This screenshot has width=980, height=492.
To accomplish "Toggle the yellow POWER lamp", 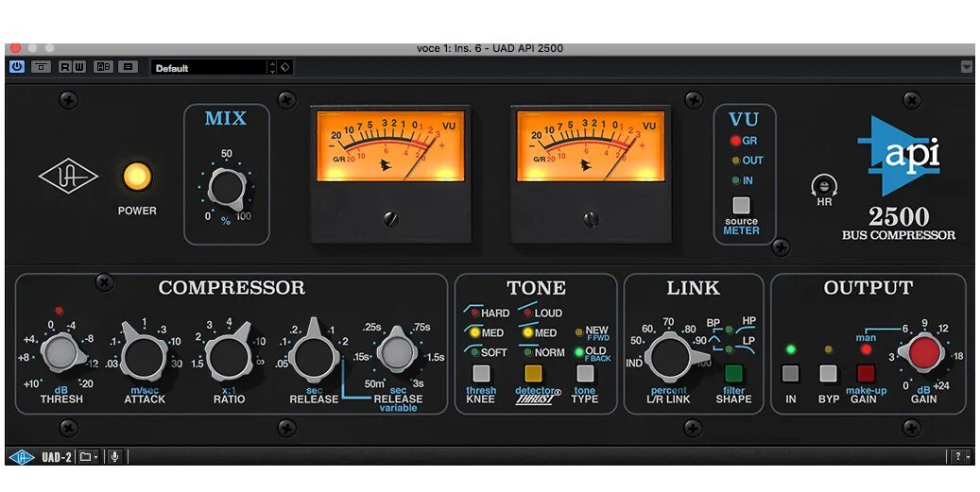I will click(137, 177).
